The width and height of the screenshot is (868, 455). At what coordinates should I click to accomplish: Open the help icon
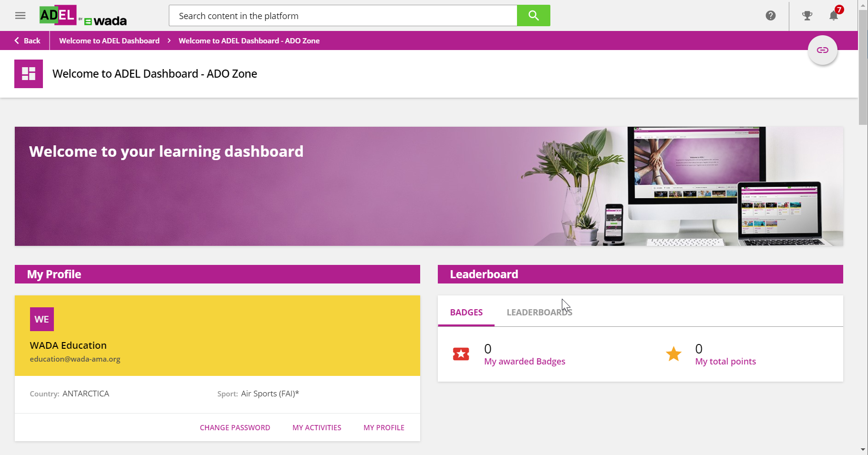771,15
